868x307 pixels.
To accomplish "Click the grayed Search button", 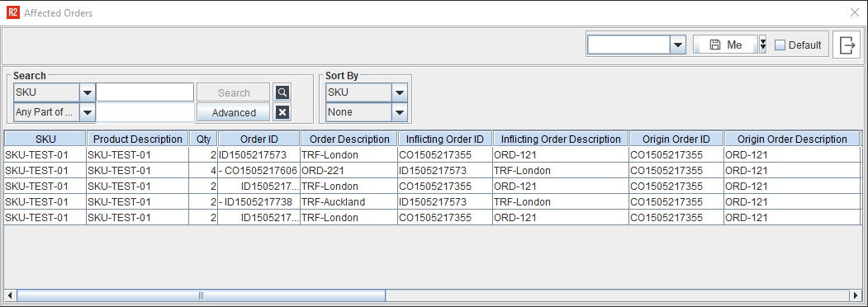I will coord(234,92).
